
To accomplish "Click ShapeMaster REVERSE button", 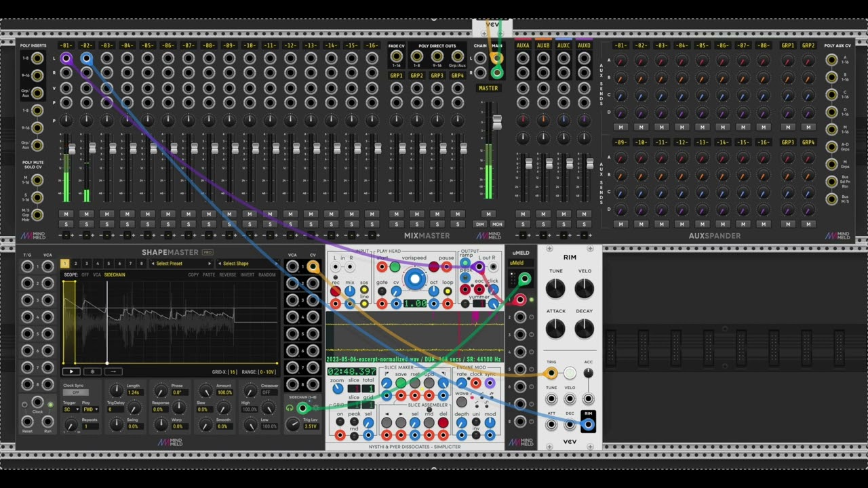I will pyautogui.click(x=227, y=275).
